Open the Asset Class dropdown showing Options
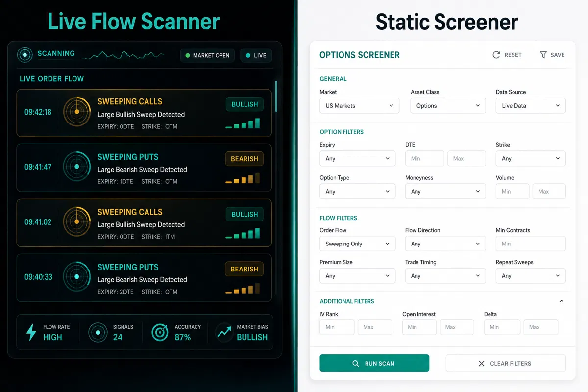Viewport: 588px width, 392px height. point(448,106)
